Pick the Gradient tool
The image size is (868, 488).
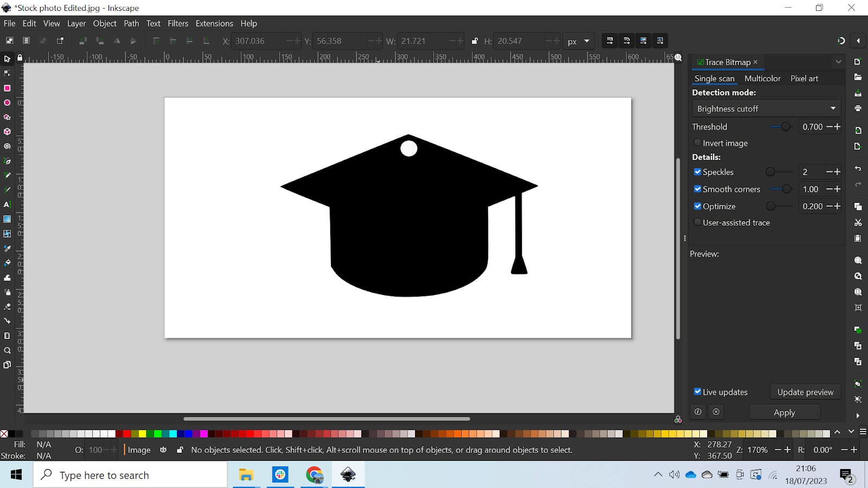pos(7,220)
